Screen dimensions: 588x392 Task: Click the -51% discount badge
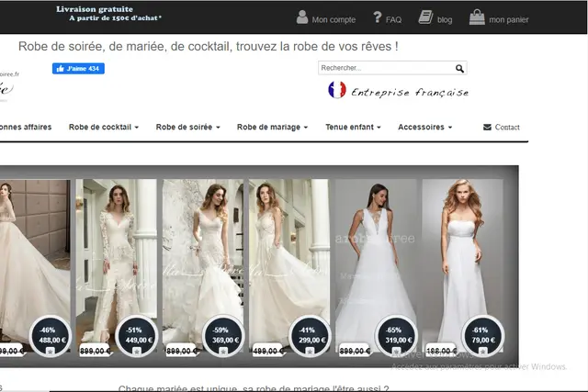(x=137, y=336)
